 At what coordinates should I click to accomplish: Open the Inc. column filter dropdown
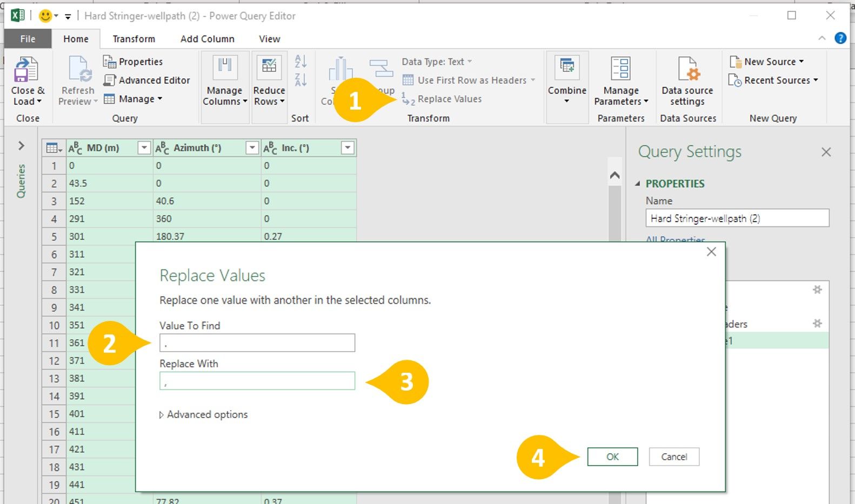pyautogui.click(x=348, y=148)
